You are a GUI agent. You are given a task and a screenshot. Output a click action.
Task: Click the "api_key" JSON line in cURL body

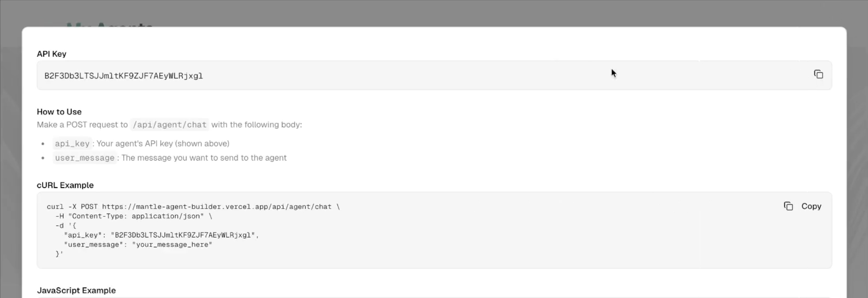(161, 235)
